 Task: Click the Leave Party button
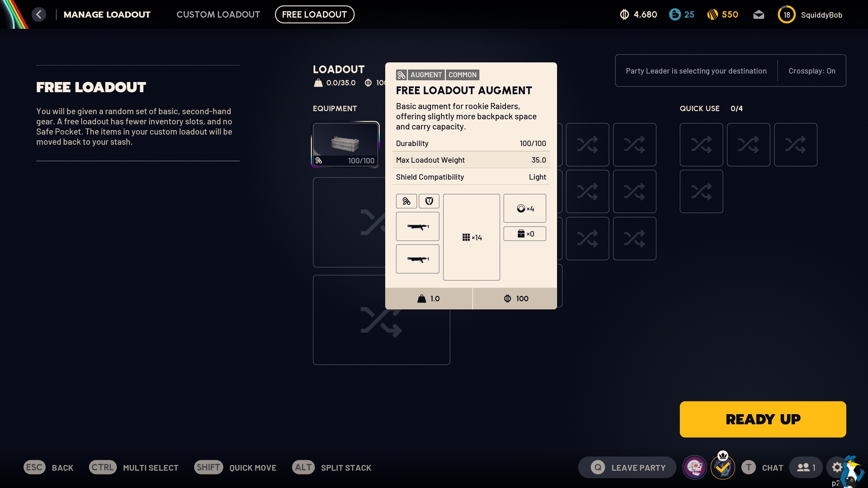tap(627, 467)
